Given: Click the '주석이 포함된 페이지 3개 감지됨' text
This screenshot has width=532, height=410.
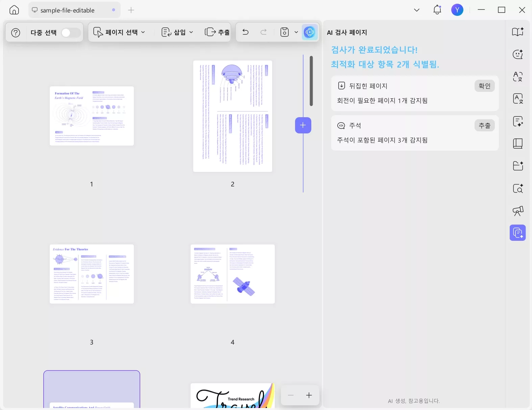Looking at the screenshot, I should (x=382, y=140).
